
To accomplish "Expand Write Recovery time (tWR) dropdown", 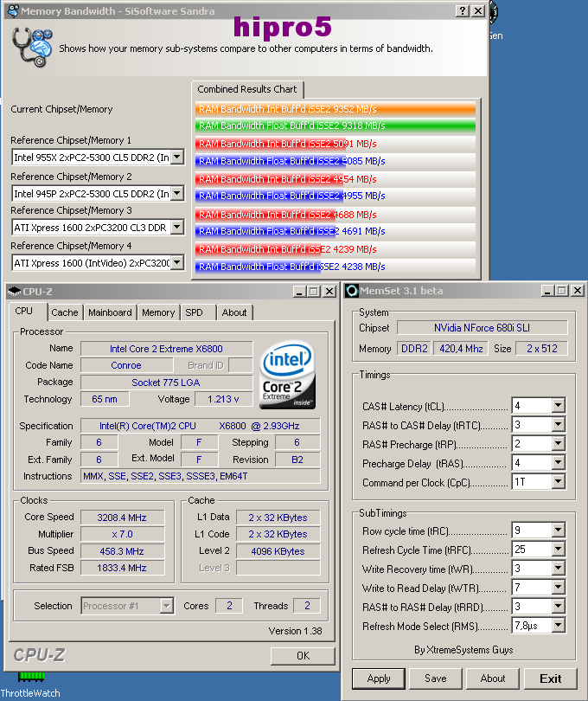I will 558,569.
